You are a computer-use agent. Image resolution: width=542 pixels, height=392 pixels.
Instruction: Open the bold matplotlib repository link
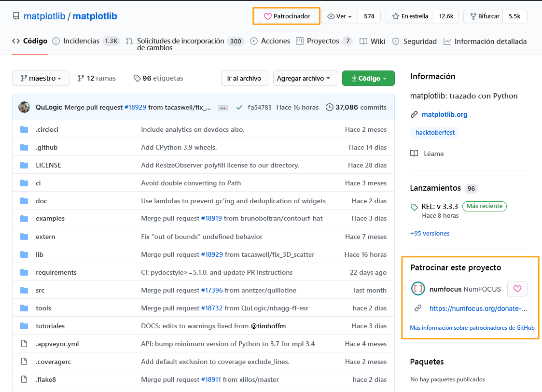(x=95, y=16)
